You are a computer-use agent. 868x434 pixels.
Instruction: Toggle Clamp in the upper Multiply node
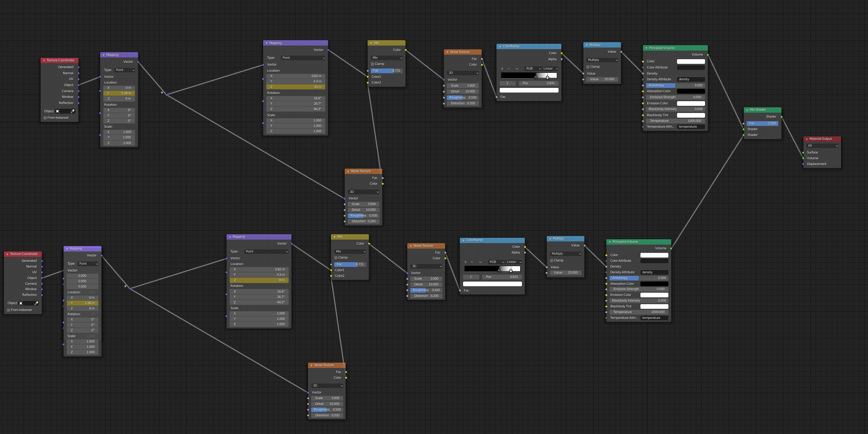(x=588, y=67)
